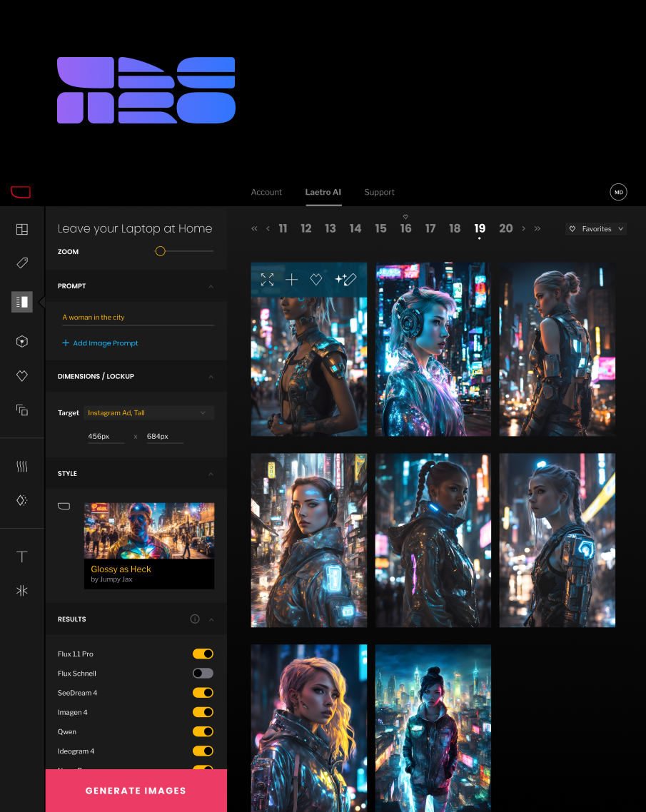Select the Text tool icon
The image size is (646, 812).
(21, 557)
